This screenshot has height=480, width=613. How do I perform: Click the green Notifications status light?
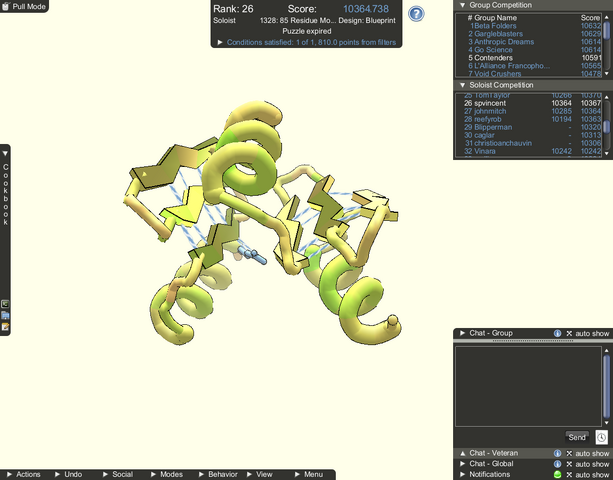click(557, 475)
